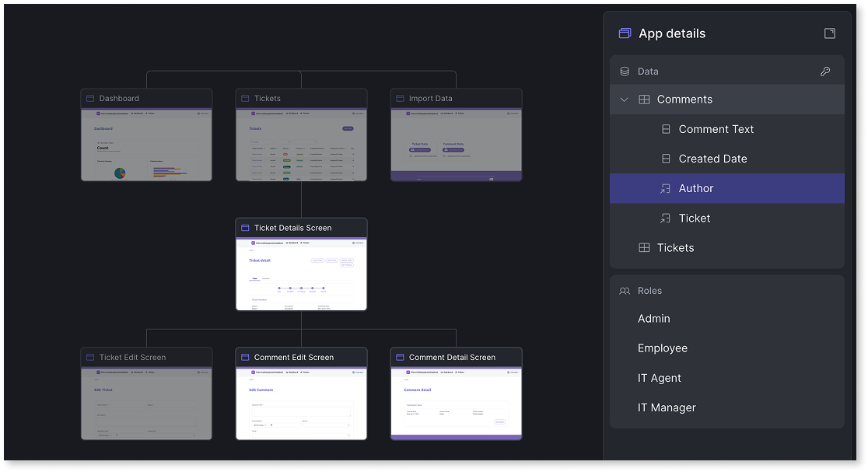Screen dimensions: 868x472
Task: Click the key icon in Data header
Action: coord(824,72)
